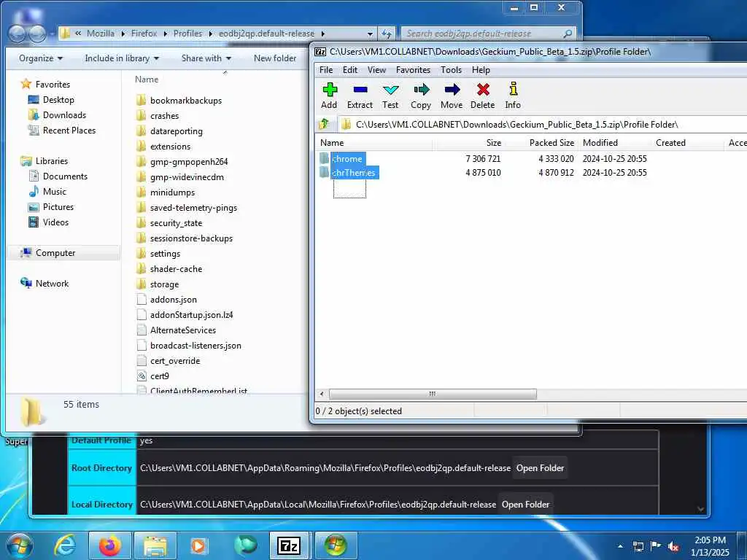
Task: Click Mozilla in Explorer breadcrumb
Action: [x=101, y=34]
